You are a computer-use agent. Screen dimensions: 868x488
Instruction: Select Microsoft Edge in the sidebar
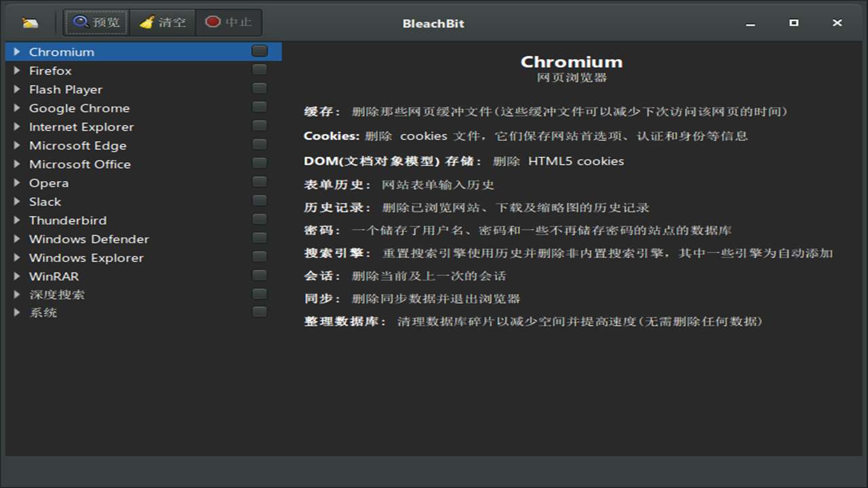point(77,145)
